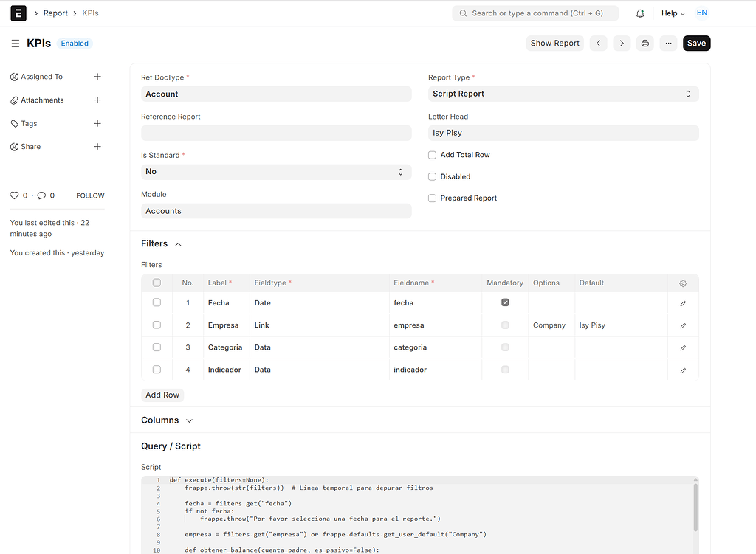Open the Is Standard dropdown
The height and width of the screenshot is (554, 756).
[275, 171]
